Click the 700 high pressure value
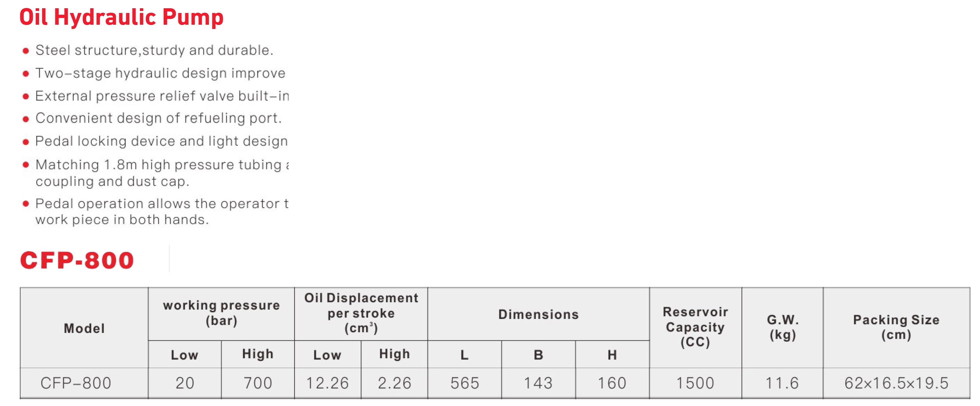Image resolution: width=980 pixels, height=406 pixels. coord(258,383)
